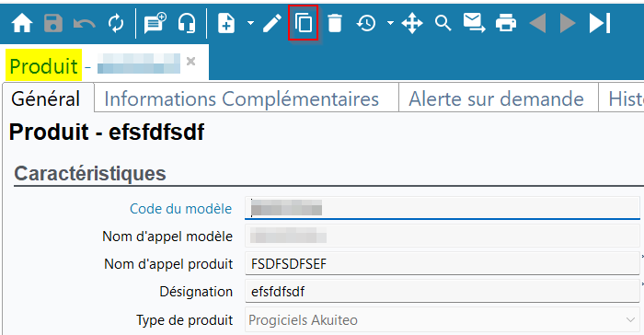Click the search magnifier icon
The image size is (644, 335).
point(443,23)
